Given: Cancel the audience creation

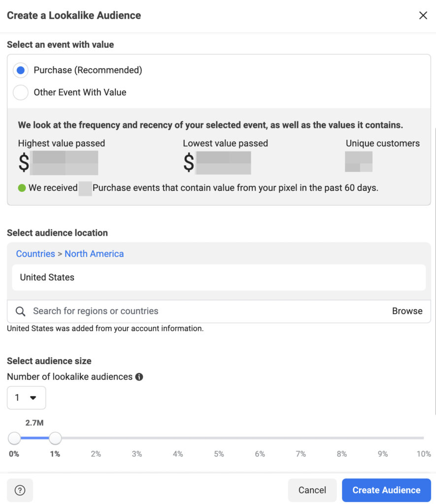Looking at the screenshot, I should [x=312, y=490].
